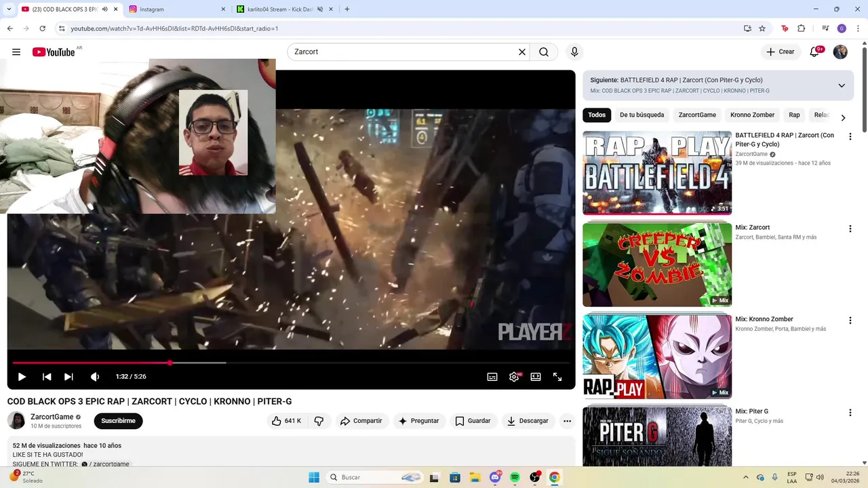Open Spotify from the taskbar
Image resolution: width=868 pixels, height=488 pixels.
(x=515, y=477)
